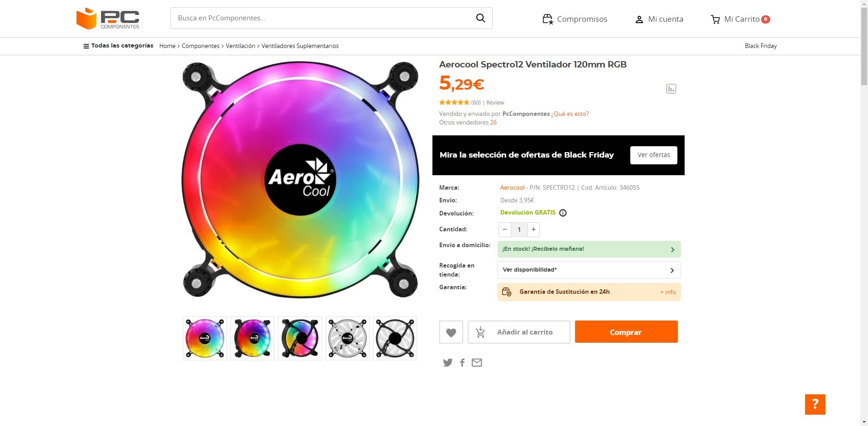Click Añadir al carrito button
The height and width of the screenshot is (426, 868).
point(519,332)
